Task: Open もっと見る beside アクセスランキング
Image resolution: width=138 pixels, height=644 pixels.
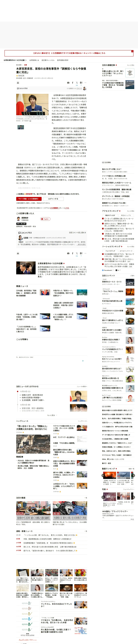Action: click(131, 211)
